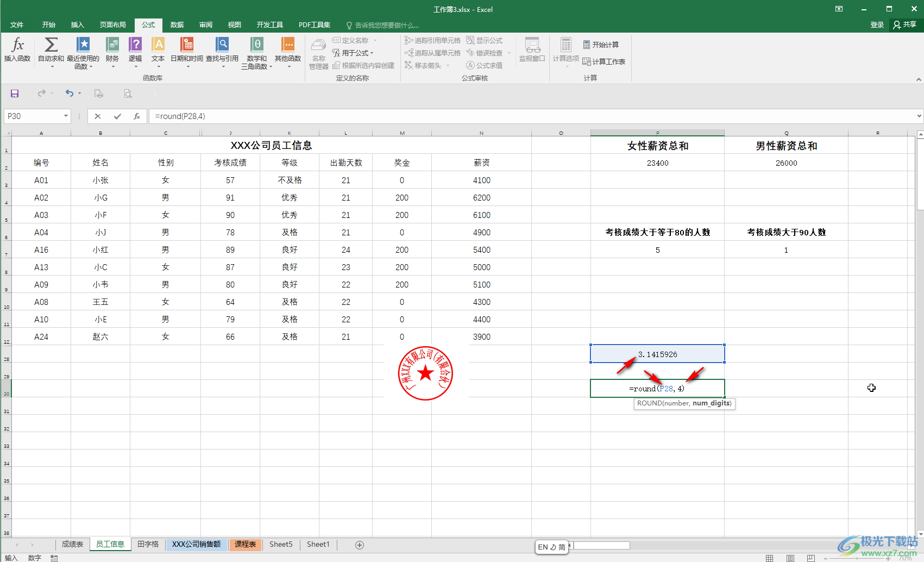This screenshot has height=562, width=924.
Task: Click Calculate Now (开始计算)
Action: pyautogui.click(x=601, y=45)
